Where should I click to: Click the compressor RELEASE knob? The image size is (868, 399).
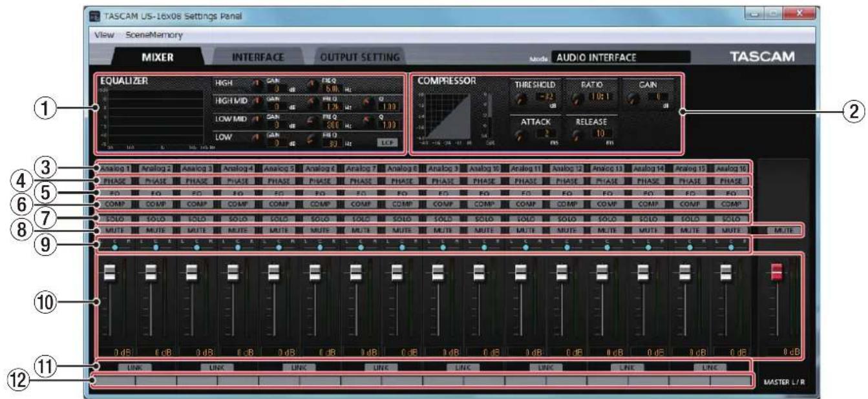coord(577,134)
